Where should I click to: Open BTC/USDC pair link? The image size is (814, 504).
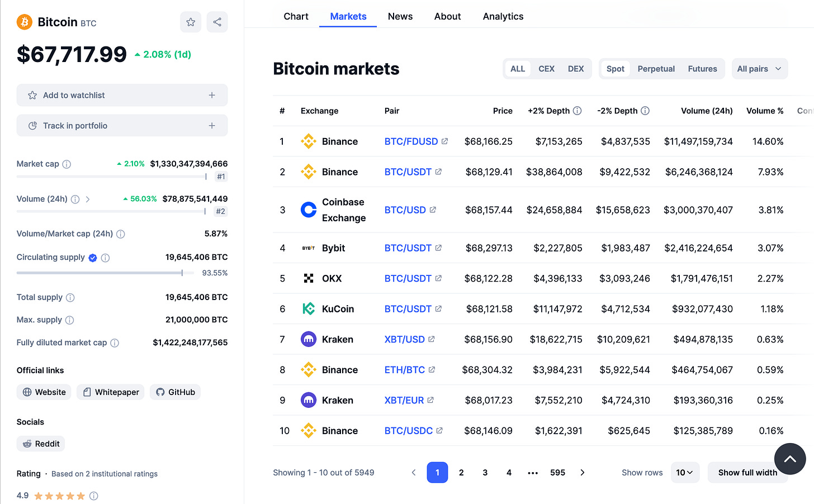pyautogui.click(x=408, y=431)
